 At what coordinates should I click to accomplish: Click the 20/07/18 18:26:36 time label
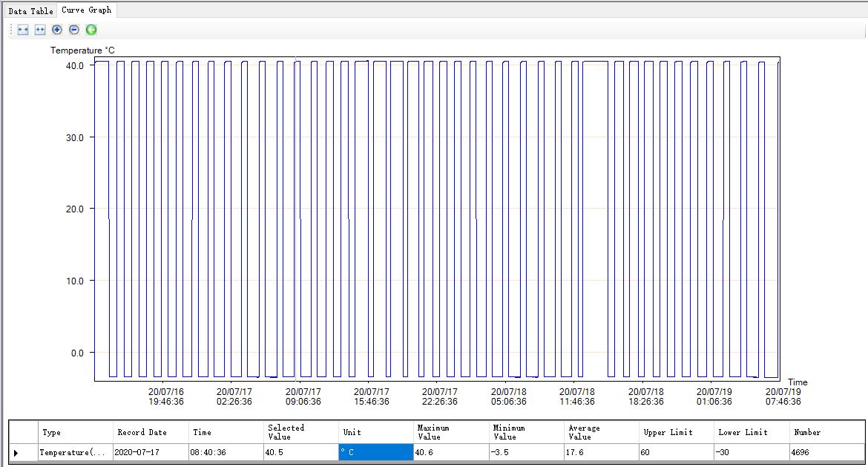[645, 396]
